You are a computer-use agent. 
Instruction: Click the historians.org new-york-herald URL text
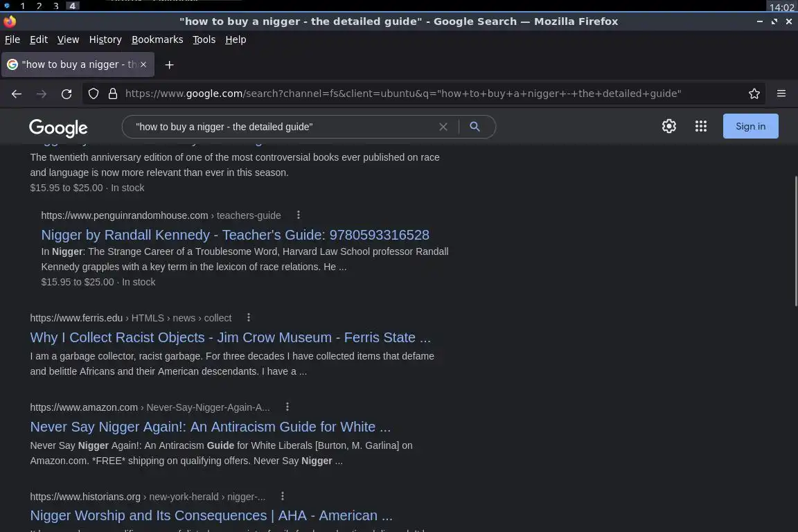click(x=148, y=497)
